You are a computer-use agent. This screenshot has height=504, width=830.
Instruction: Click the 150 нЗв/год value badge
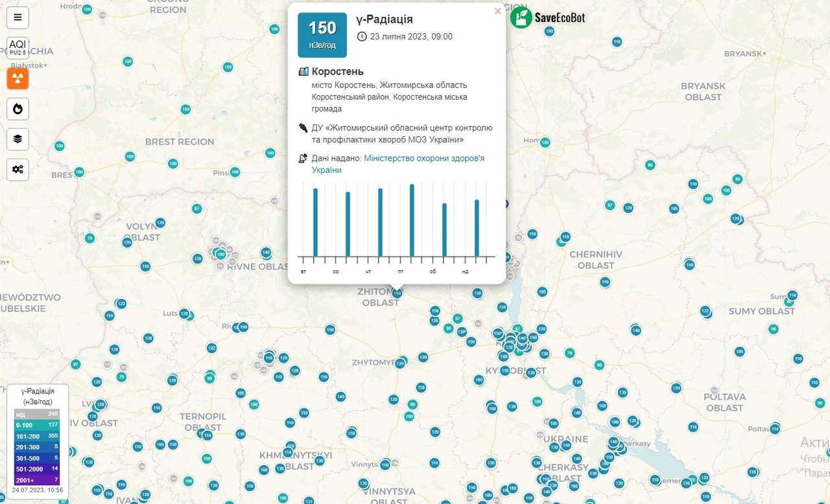(x=322, y=35)
